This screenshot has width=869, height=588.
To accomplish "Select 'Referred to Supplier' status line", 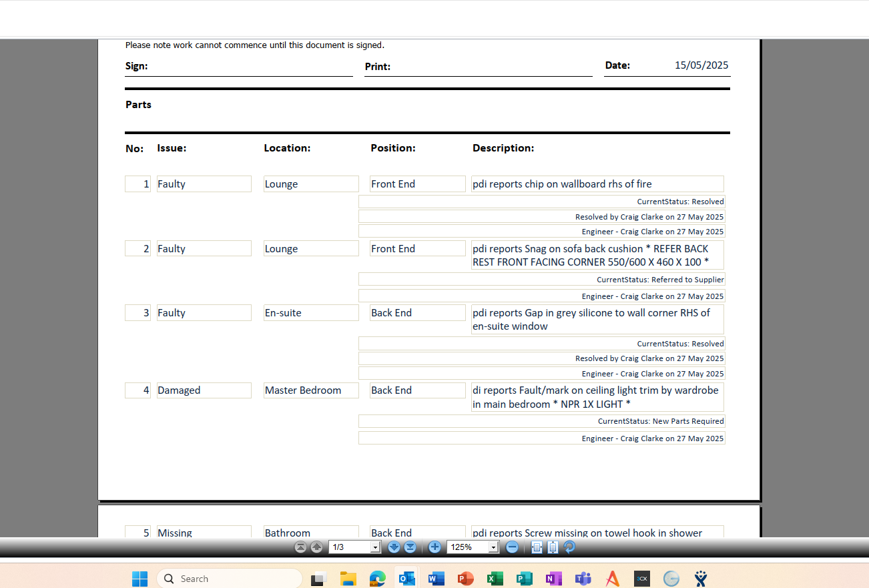I will point(541,280).
